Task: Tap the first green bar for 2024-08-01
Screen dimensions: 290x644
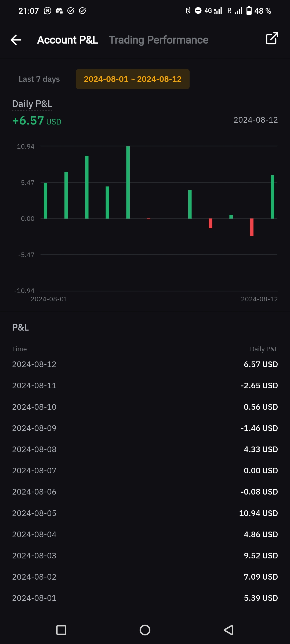Action: coord(46,201)
